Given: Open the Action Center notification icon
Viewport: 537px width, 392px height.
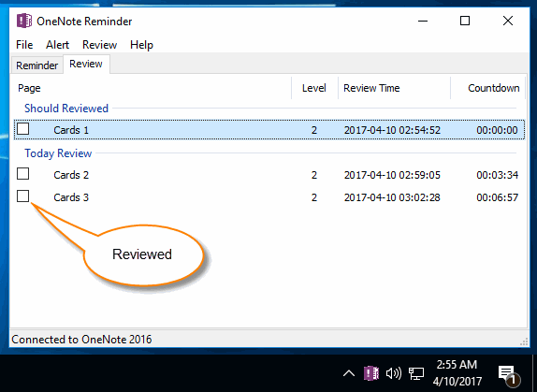Looking at the screenshot, I should click(509, 375).
